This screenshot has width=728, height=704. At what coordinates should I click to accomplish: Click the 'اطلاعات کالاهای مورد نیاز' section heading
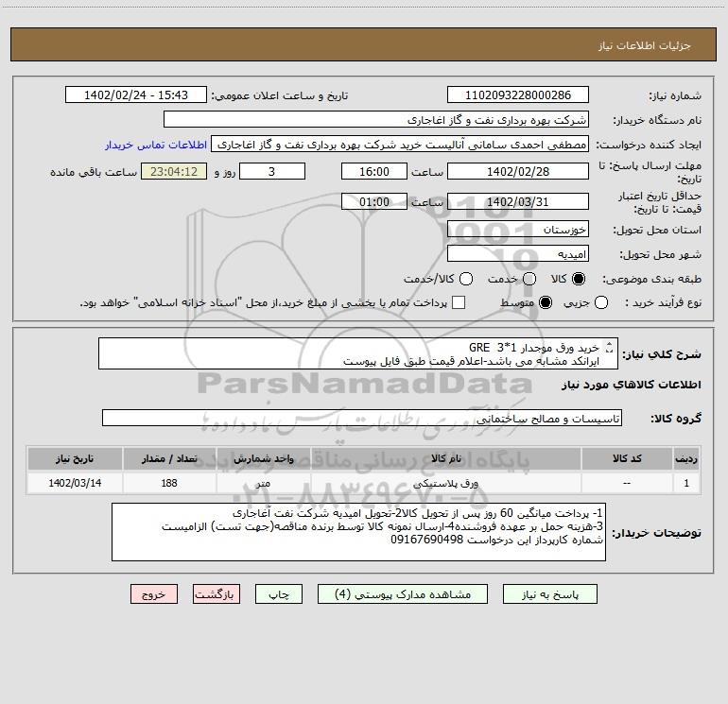(x=632, y=385)
